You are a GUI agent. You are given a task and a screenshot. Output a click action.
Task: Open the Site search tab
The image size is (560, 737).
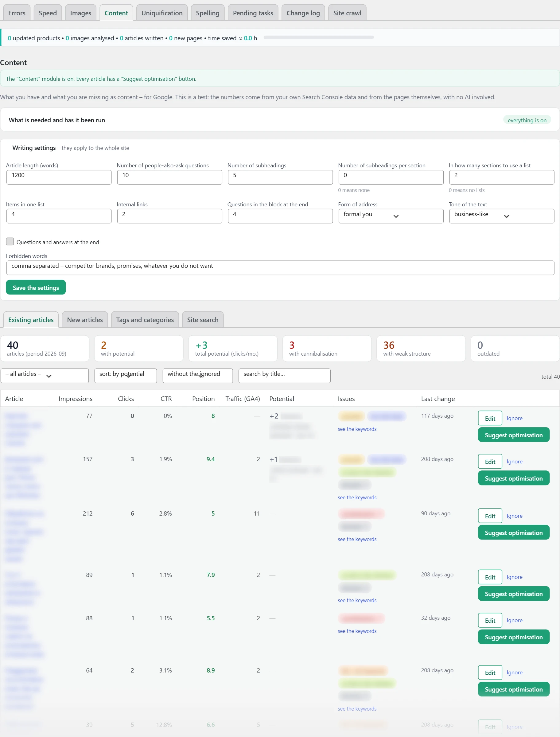pos(203,320)
